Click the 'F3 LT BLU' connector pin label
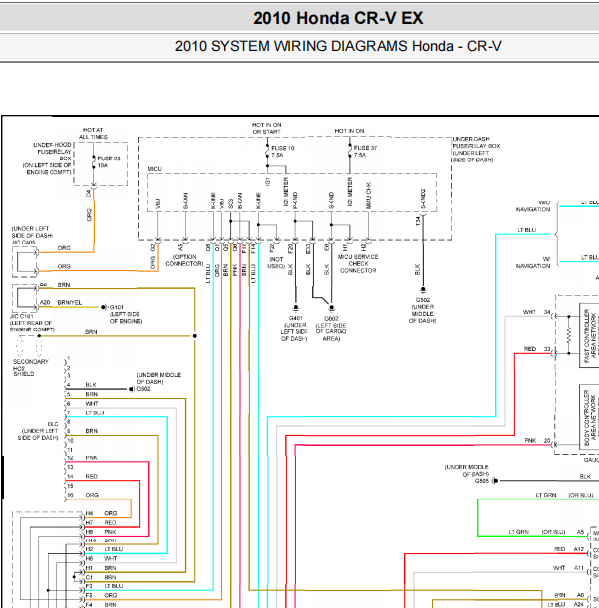The image size is (599, 608). [104, 586]
